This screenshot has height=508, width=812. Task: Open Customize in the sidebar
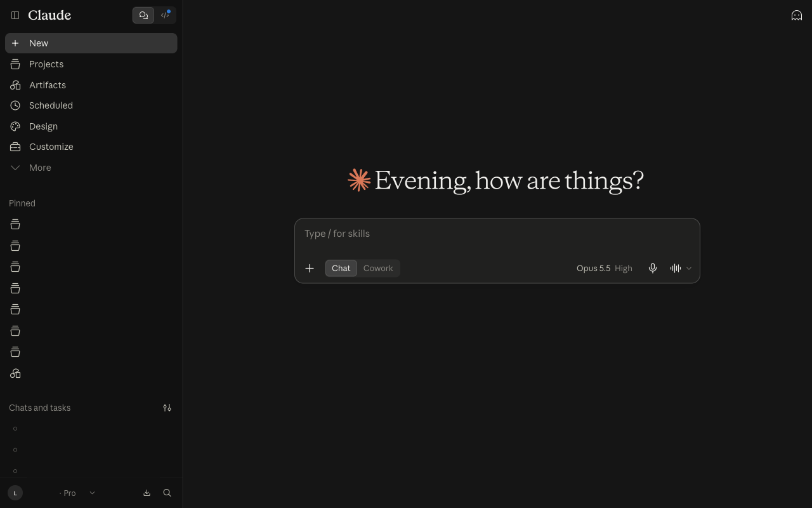pos(91,147)
